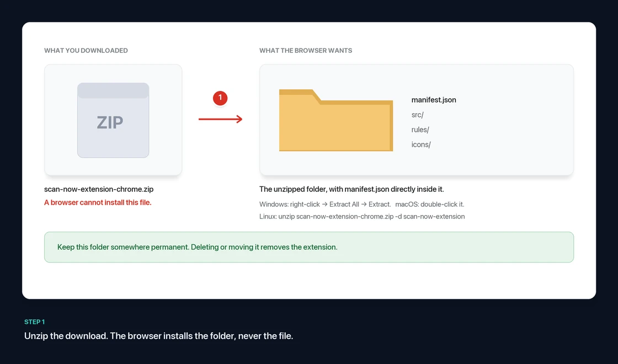The height and width of the screenshot is (364, 618).
Task: Click the red step 1 badge
Action: pyautogui.click(x=220, y=98)
